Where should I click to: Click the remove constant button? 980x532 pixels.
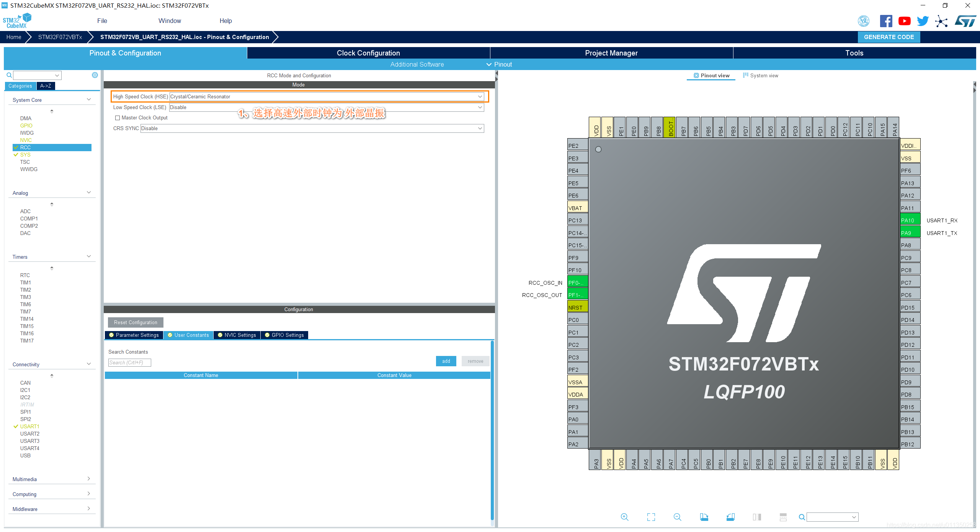click(x=475, y=361)
